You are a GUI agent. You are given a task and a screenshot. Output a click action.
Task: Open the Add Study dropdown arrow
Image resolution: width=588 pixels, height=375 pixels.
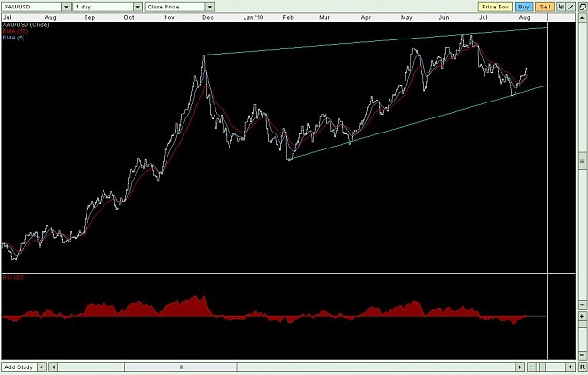(42, 367)
